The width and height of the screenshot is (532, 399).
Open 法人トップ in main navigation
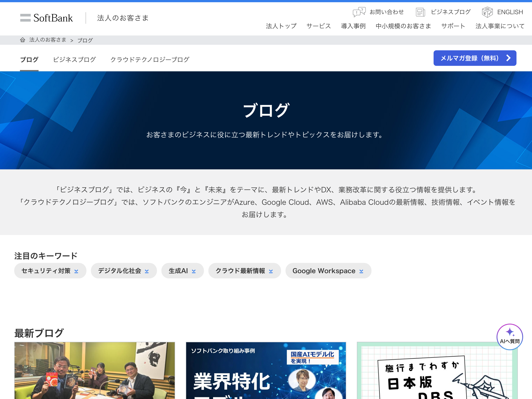(281, 26)
